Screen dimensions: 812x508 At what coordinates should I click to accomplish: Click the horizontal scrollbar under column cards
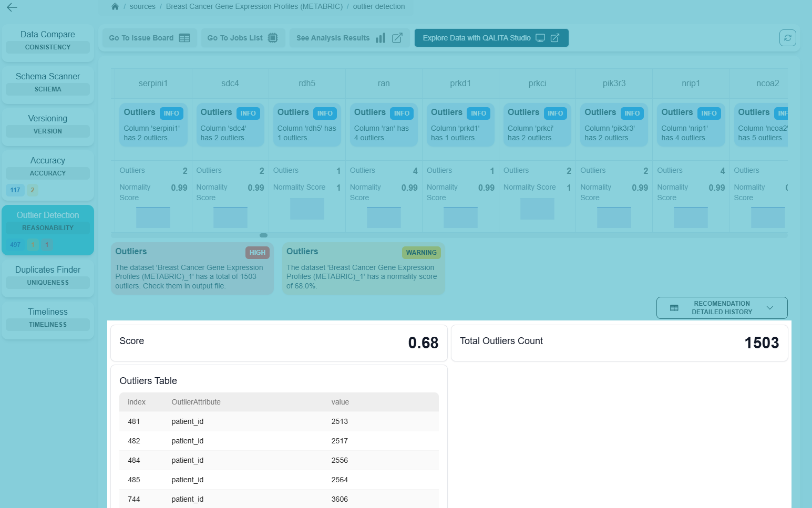tap(263, 235)
